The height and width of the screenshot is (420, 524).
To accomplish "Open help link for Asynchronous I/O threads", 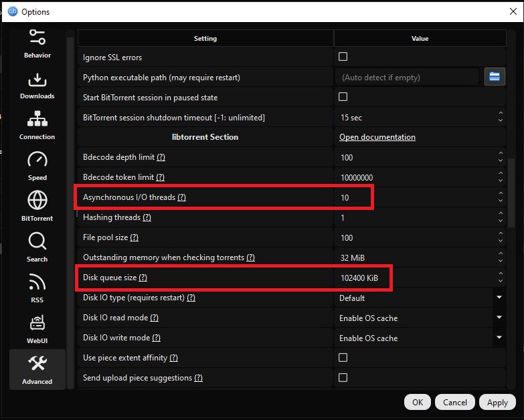I will tap(181, 197).
